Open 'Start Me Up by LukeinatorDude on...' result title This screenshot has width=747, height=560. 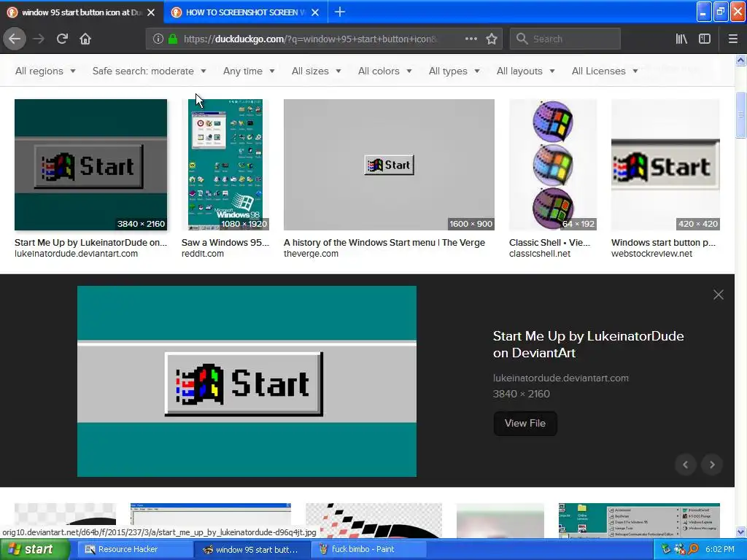coord(90,242)
